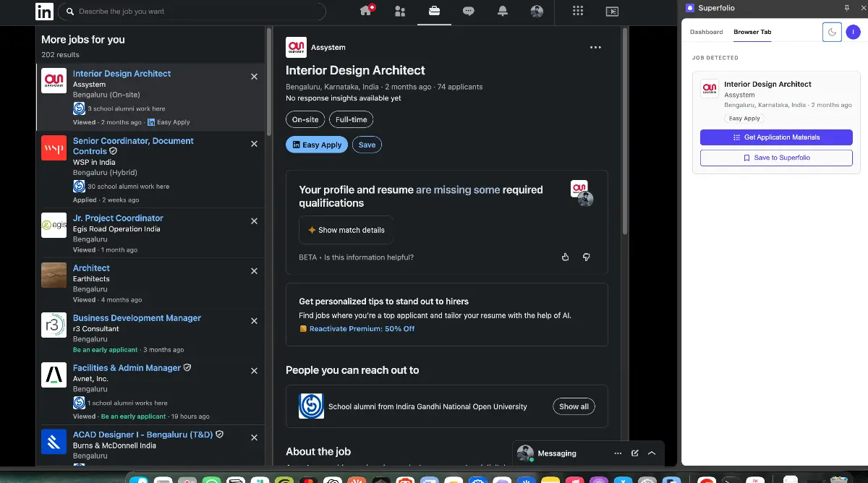Click Get Application Materials button
Image resolution: width=868 pixels, height=483 pixels.
tap(776, 137)
